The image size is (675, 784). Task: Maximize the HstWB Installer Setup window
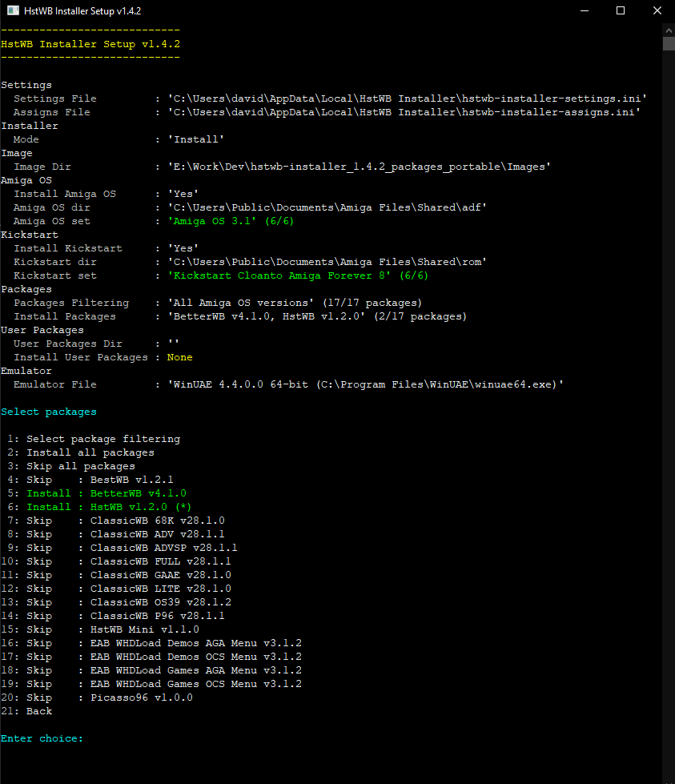point(621,10)
